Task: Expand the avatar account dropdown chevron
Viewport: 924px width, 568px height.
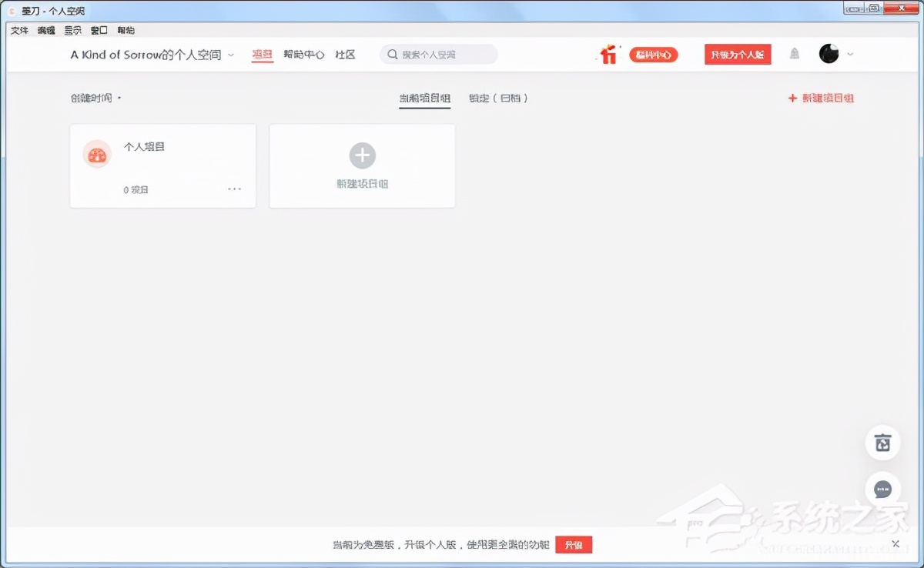Action: [x=849, y=54]
